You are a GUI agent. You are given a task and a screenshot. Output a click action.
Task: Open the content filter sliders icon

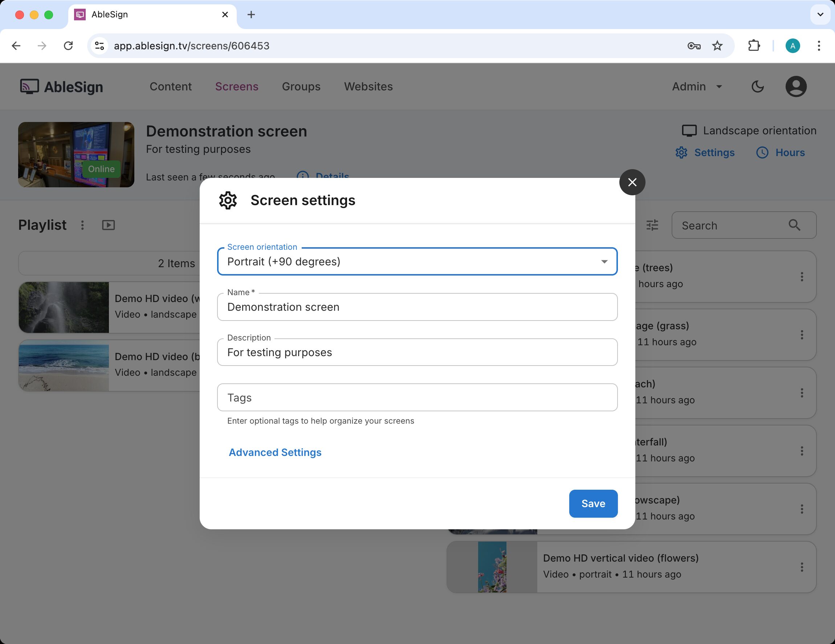pos(652,225)
